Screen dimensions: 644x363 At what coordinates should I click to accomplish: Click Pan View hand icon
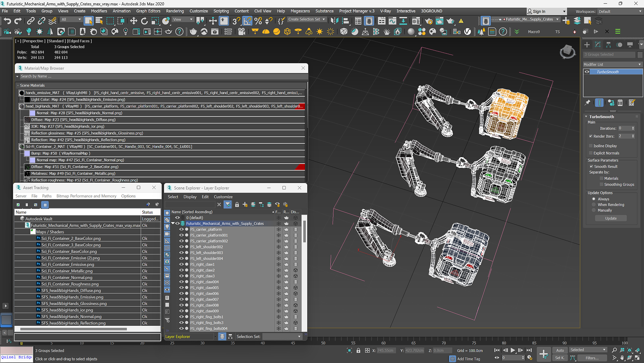(x=622, y=358)
